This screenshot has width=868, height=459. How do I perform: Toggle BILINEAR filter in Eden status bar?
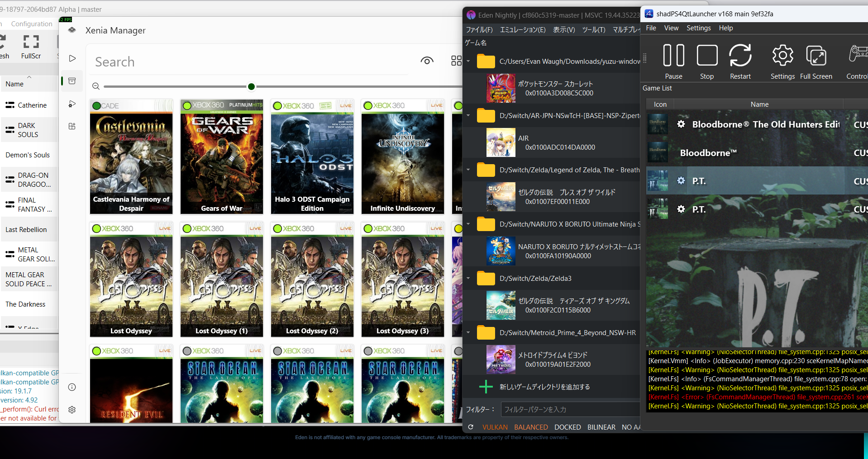tap(601, 427)
